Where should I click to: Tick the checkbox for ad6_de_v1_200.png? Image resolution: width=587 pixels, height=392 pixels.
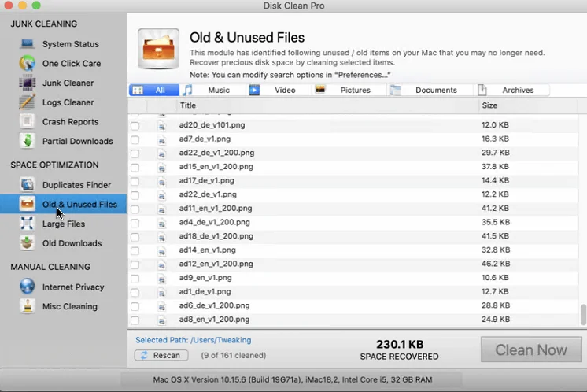coord(135,306)
